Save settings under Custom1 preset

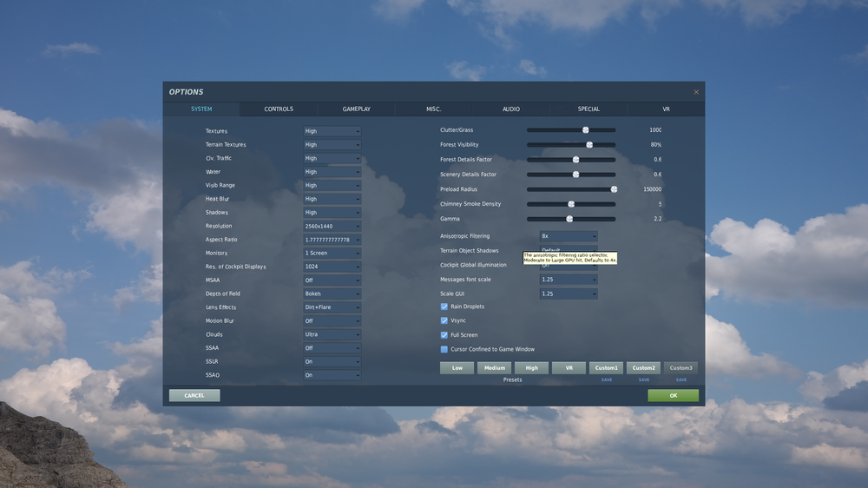tap(607, 380)
